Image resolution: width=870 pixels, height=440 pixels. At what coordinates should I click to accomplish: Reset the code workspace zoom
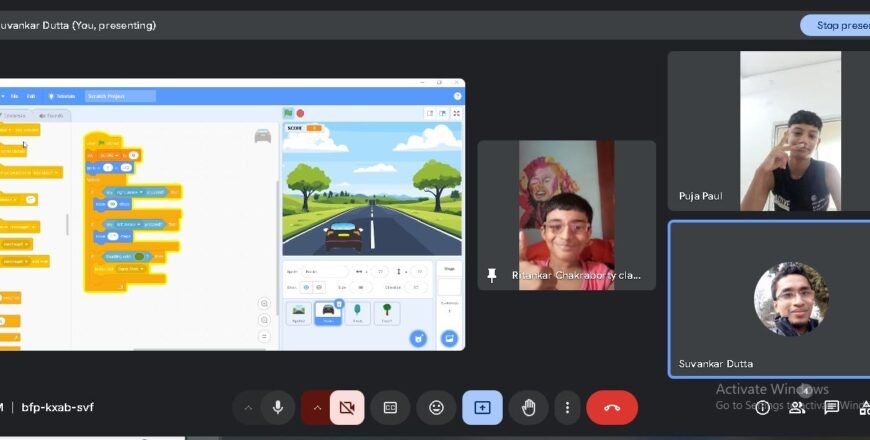pyautogui.click(x=264, y=336)
